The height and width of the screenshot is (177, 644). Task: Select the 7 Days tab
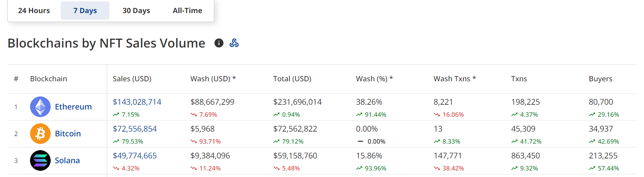point(85,11)
